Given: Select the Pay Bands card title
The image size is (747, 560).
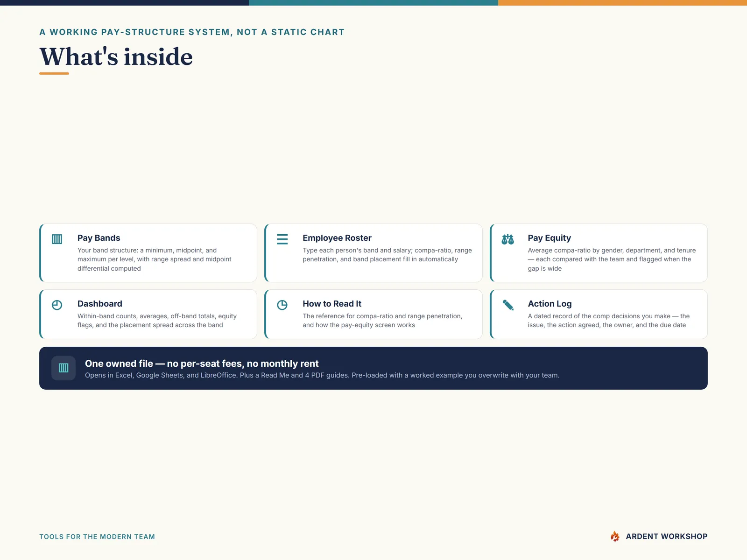Looking at the screenshot, I should (99, 238).
